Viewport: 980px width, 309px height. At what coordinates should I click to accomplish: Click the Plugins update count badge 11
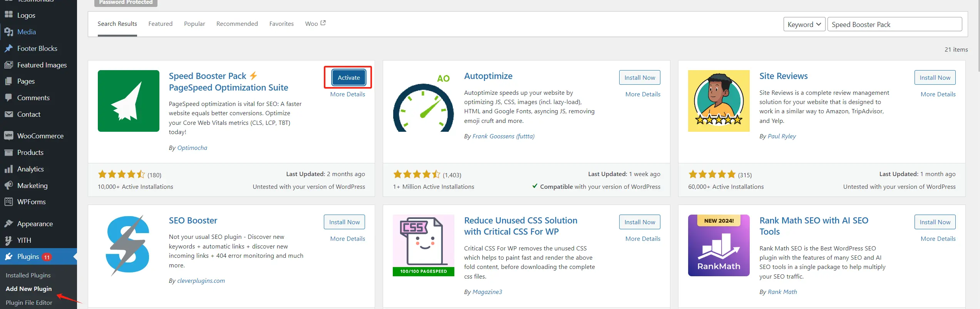(x=47, y=257)
